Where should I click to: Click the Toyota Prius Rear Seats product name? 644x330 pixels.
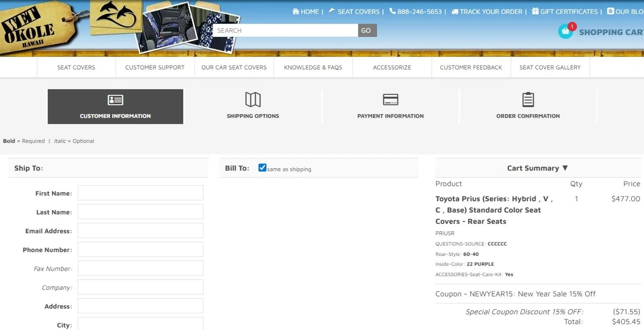[494, 210]
